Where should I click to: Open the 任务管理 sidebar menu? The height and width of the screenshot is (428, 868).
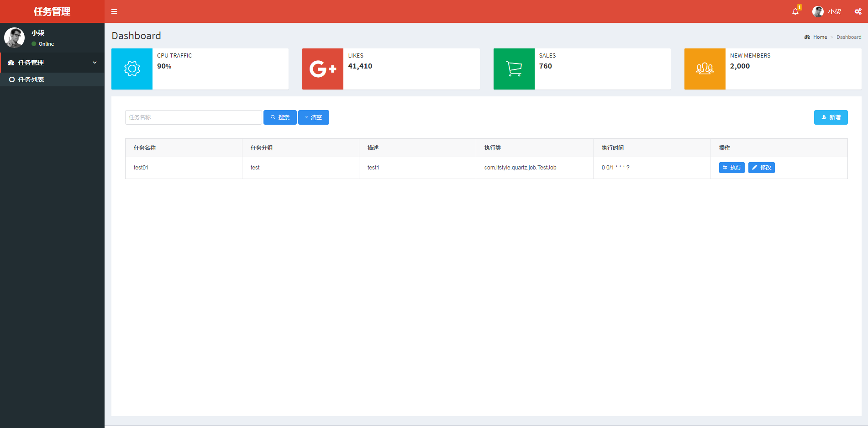coord(31,63)
